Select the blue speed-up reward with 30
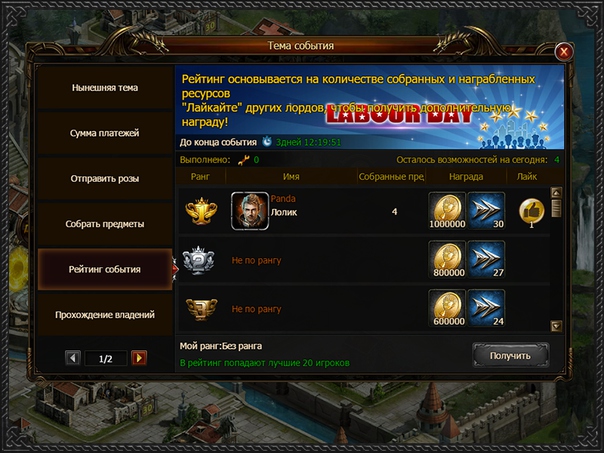This screenshot has width=604, height=453. (486, 211)
